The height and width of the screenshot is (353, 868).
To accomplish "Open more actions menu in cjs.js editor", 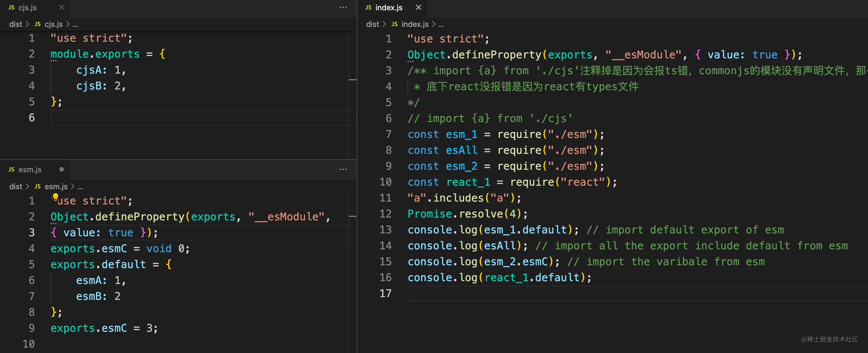I will coord(342,7).
